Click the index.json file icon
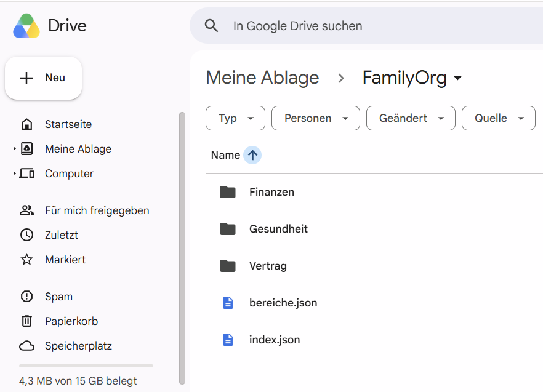 coord(228,340)
